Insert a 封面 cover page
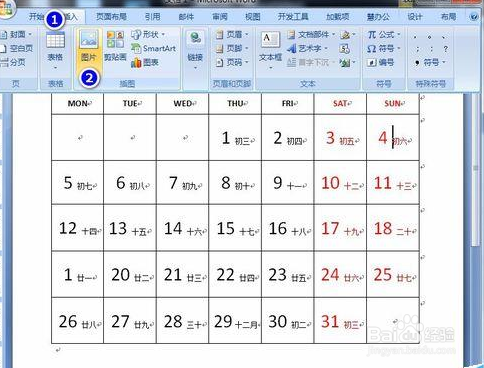484x368 pixels. pos(16,34)
